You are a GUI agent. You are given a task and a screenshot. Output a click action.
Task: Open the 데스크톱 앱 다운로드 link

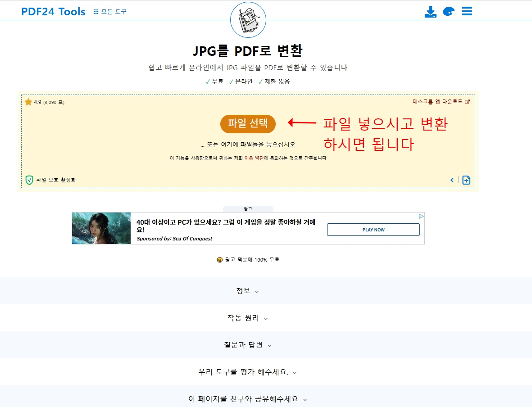[438, 101]
